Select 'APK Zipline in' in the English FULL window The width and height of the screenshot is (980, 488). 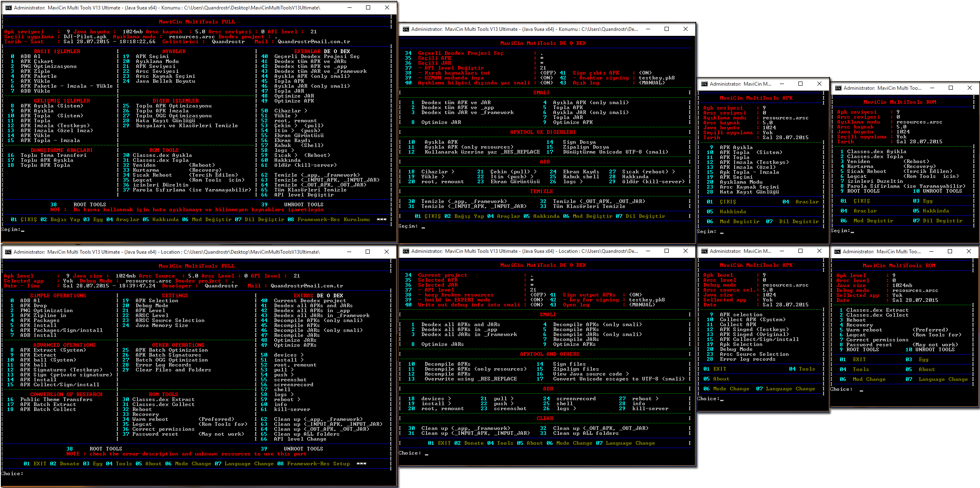(43, 315)
